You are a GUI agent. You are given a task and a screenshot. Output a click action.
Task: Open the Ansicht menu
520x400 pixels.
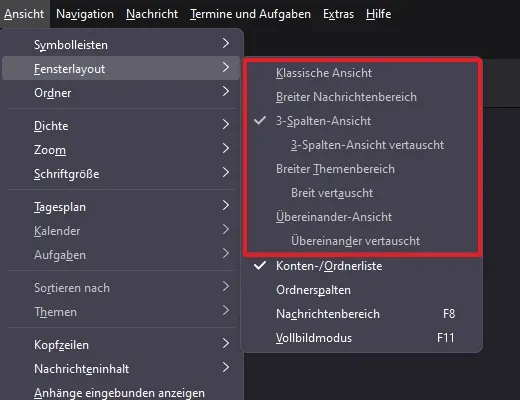pos(24,14)
